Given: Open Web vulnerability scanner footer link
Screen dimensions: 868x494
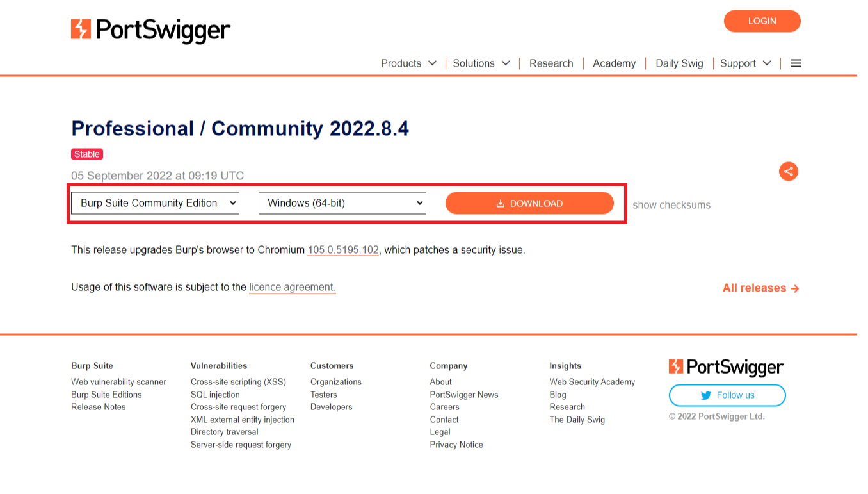Looking at the screenshot, I should [x=118, y=382].
